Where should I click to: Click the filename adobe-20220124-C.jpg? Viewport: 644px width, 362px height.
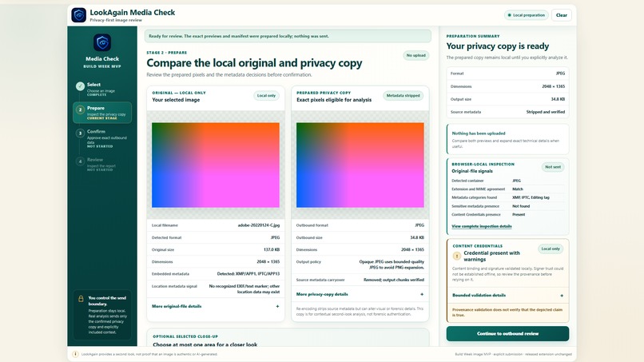click(259, 225)
